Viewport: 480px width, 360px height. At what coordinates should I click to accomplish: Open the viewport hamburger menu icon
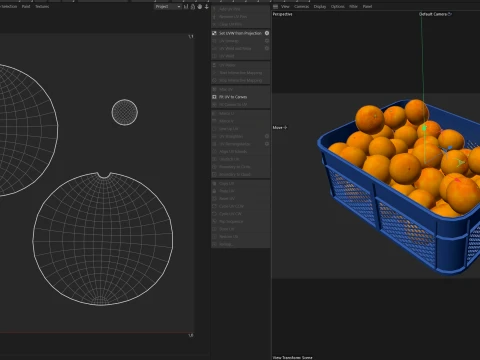[x=275, y=7]
